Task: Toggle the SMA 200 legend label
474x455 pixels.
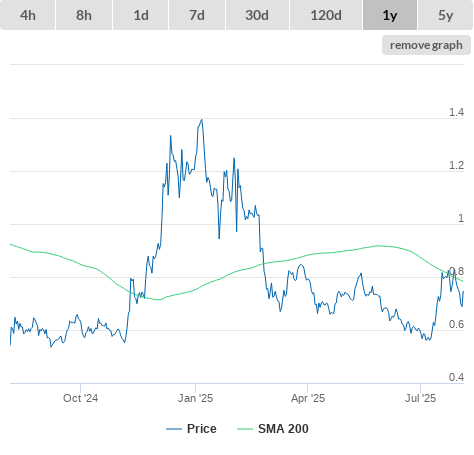Action: 283,429
